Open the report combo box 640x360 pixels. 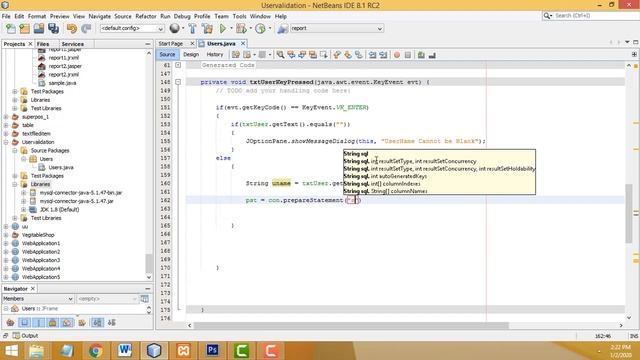337,29
